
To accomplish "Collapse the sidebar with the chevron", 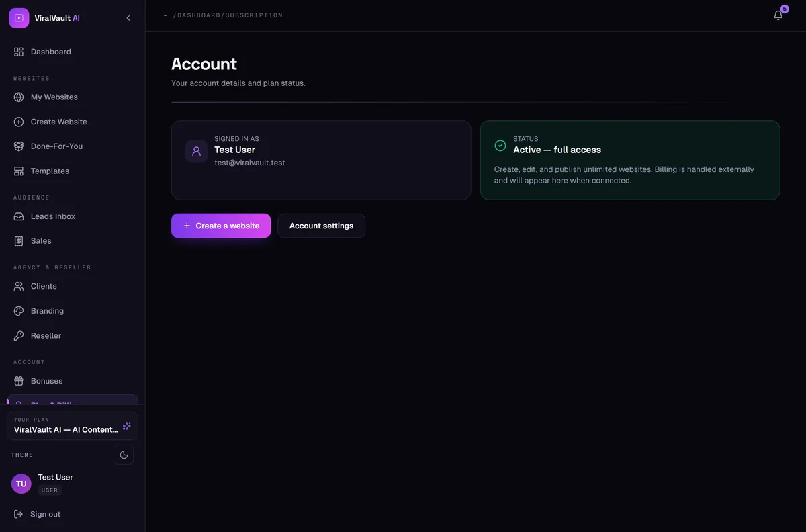I will [x=128, y=18].
